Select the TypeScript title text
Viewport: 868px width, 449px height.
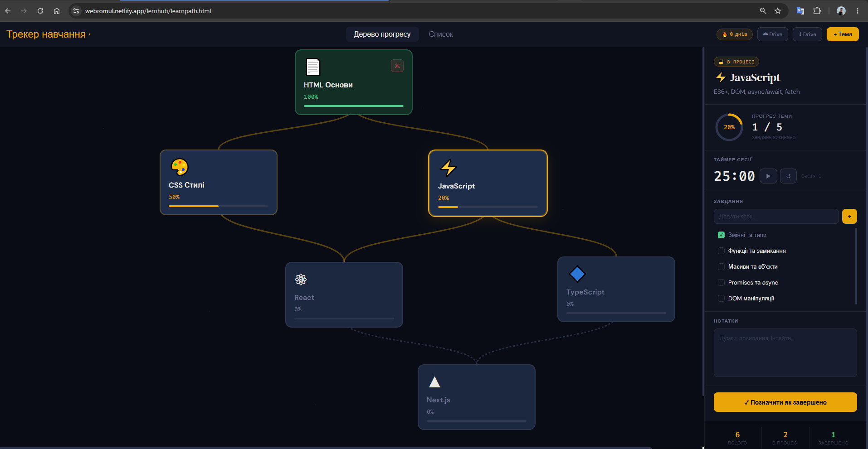pyautogui.click(x=585, y=292)
